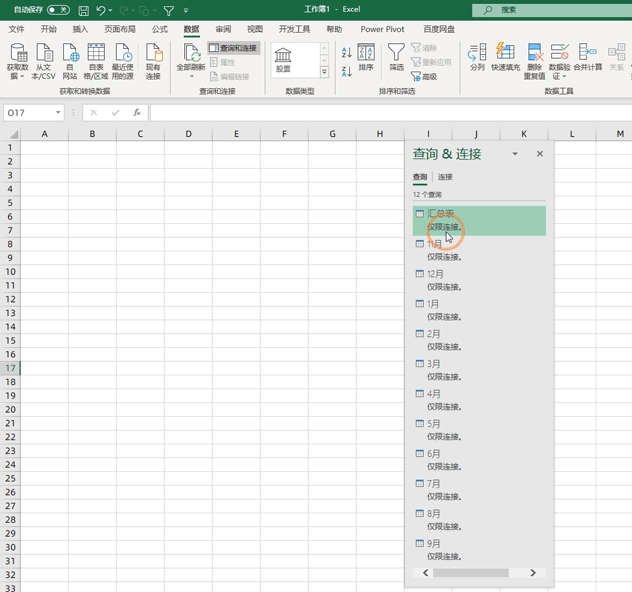The width and height of the screenshot is (632, 592).
Task: Toggle AutoSave (自动保存) switch
Action: (58, 10)
